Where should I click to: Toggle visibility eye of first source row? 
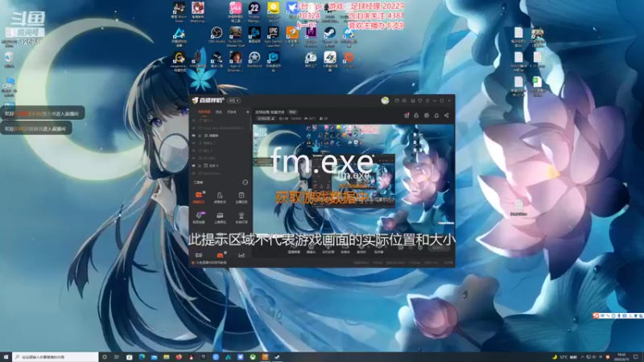point(194,121)
